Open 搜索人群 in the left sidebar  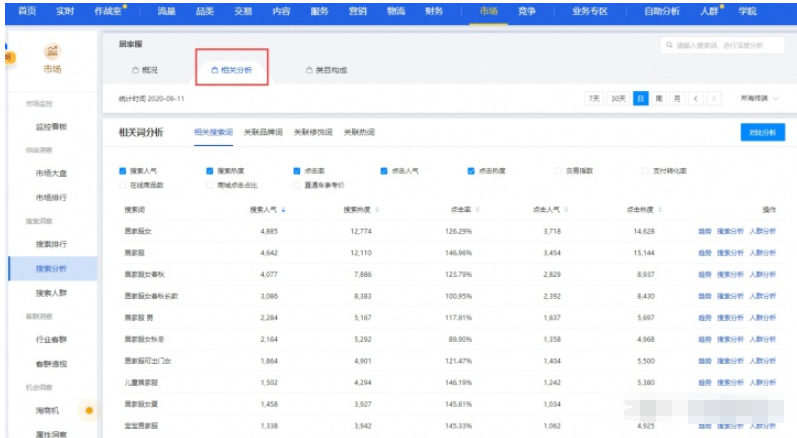(x=51, y=293)
